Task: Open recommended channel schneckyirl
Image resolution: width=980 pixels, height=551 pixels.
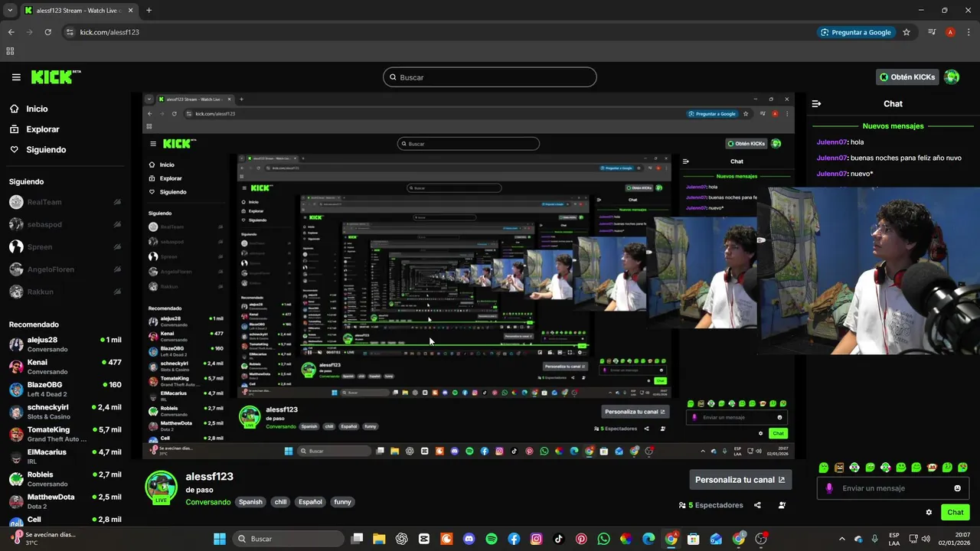Action: [x=65, y=412]
